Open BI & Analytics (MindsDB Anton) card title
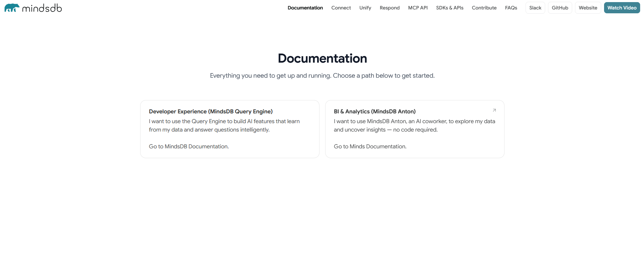This screenshot has height=275, width=644. click(375, 111)
